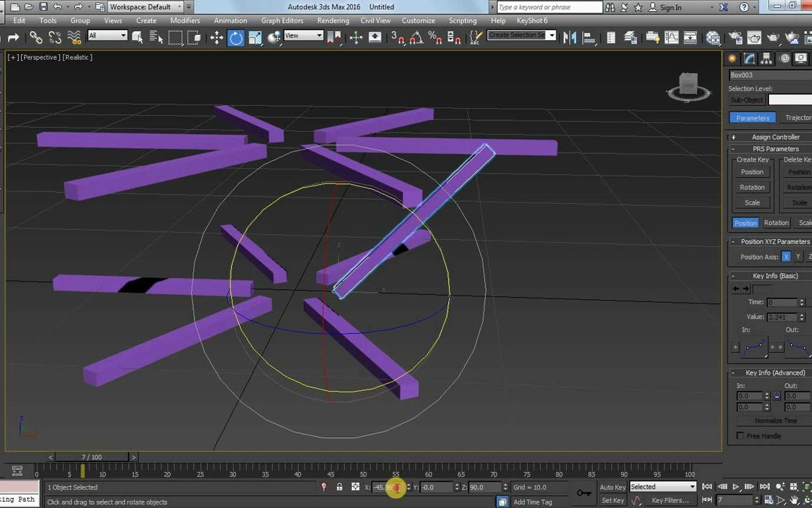Activate the Pan View hand tool
This screenshot has height=508, width=812.
point(794,500)
